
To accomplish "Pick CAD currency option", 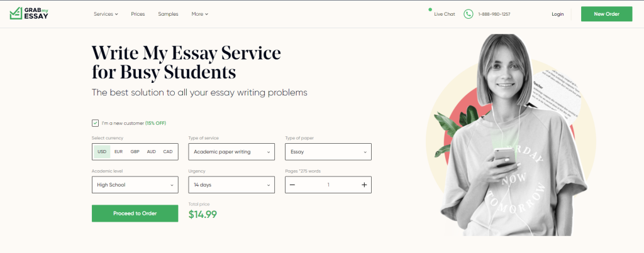I will (x=168, y=152).
